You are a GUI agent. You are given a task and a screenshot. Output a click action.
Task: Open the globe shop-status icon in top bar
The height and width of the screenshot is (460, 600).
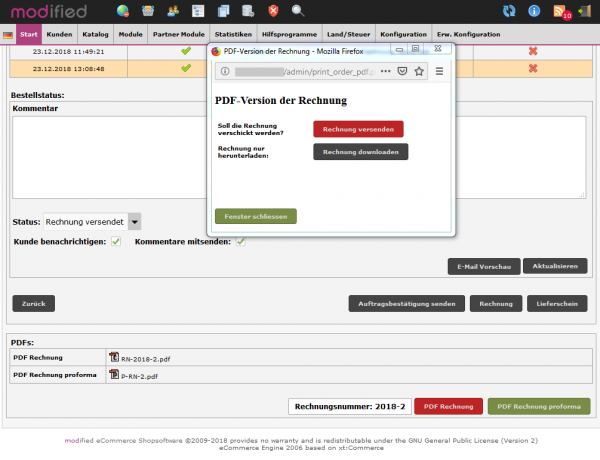pos(123,11)
